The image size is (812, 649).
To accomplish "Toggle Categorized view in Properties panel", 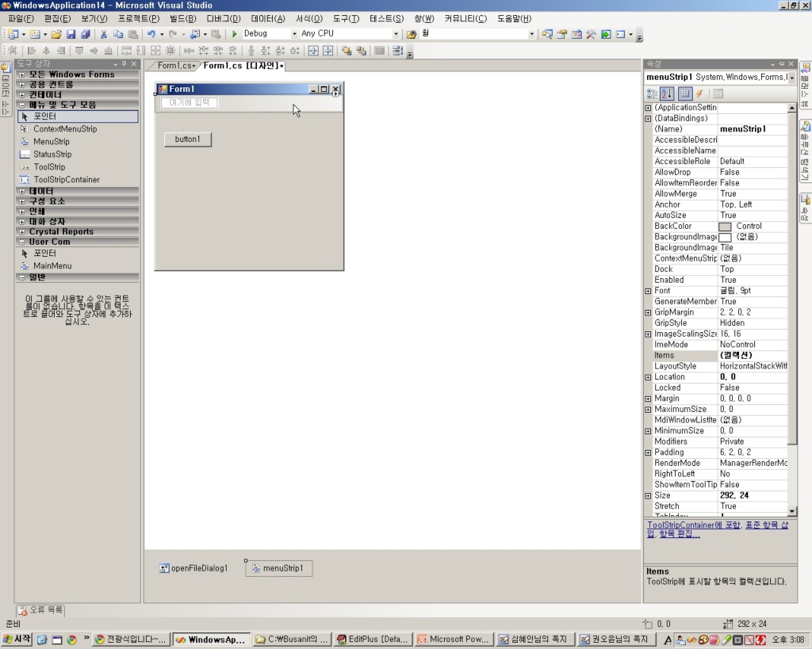I will pyautogui.click(x=652, y=94).
